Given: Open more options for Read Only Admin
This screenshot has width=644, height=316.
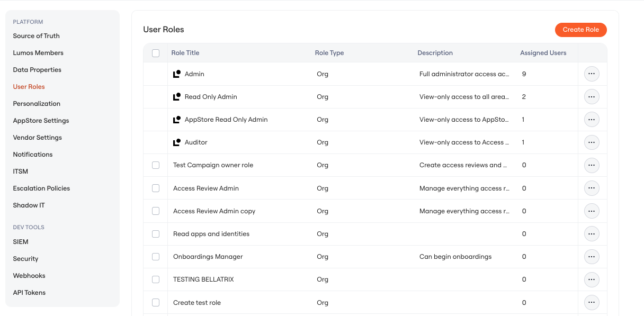Looking at the screenshot, I should click(592, 97).
